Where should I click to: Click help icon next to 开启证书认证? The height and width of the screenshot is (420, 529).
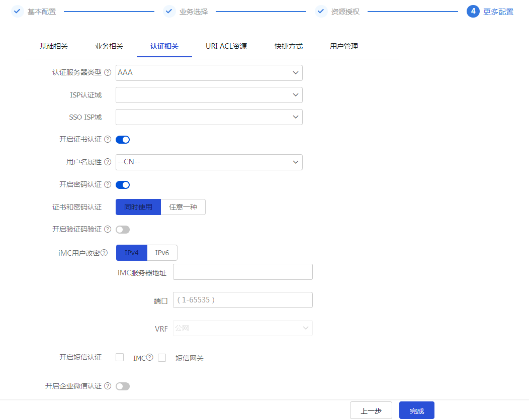[x=108, y=140]
